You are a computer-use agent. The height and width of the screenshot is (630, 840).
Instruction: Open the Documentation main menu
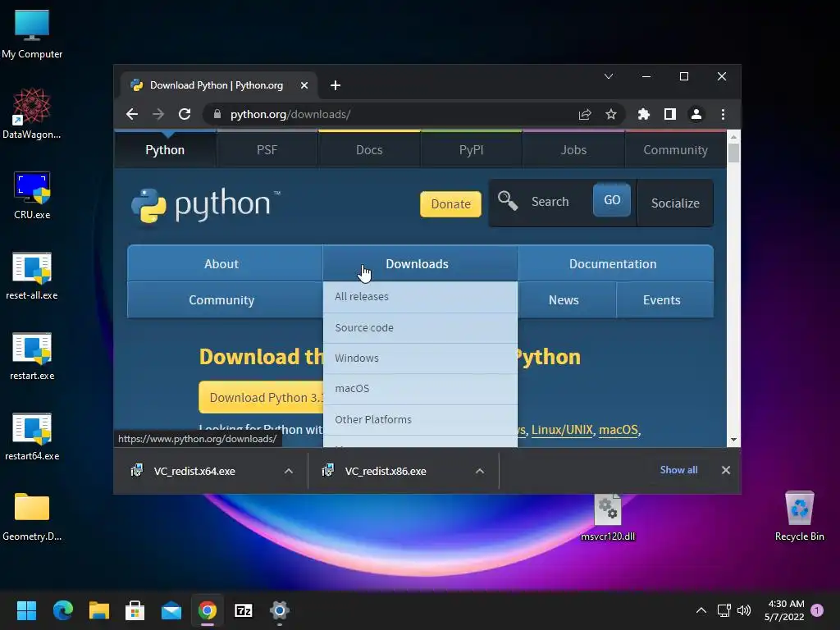615,263
